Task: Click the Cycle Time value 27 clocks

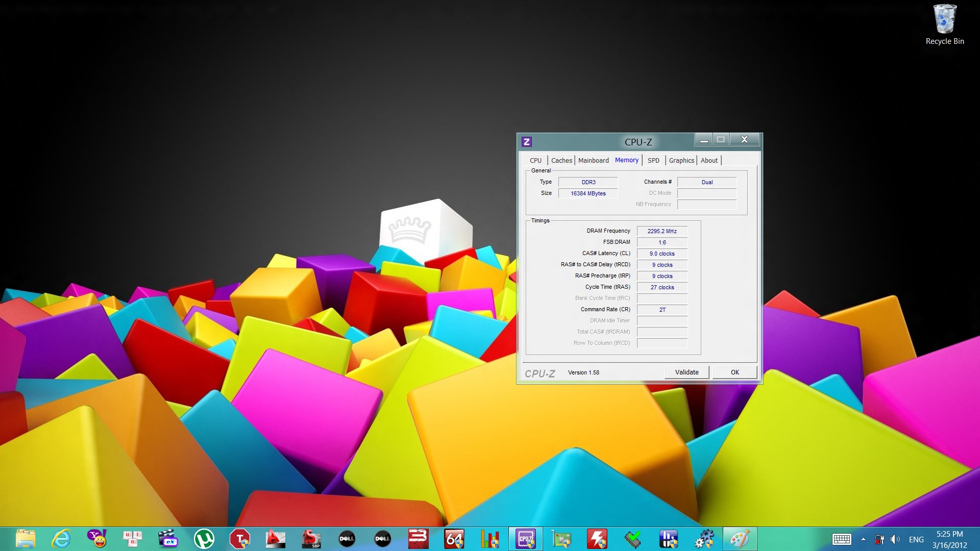Action: 662,287
